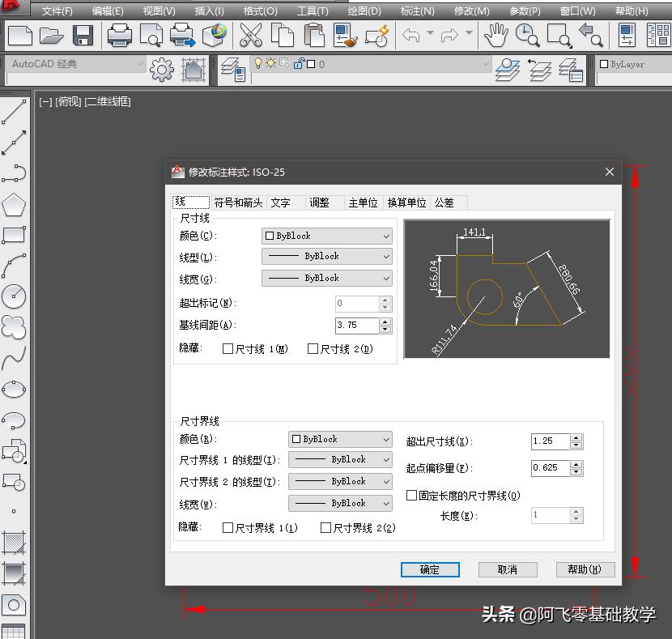Check the 尺寸界线 1(1) checkbox
Viewport: 672px width, 639px height.
coord(228,527)
